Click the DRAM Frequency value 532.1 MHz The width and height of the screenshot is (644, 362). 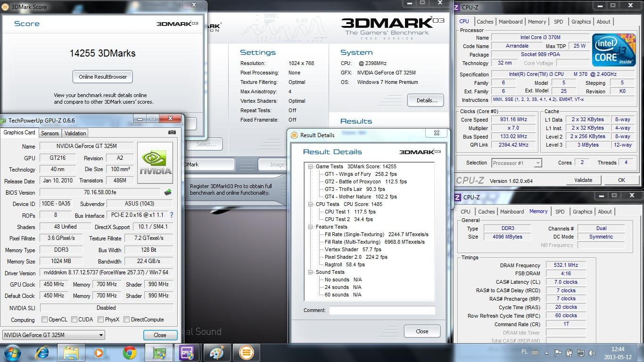point(566,265)
